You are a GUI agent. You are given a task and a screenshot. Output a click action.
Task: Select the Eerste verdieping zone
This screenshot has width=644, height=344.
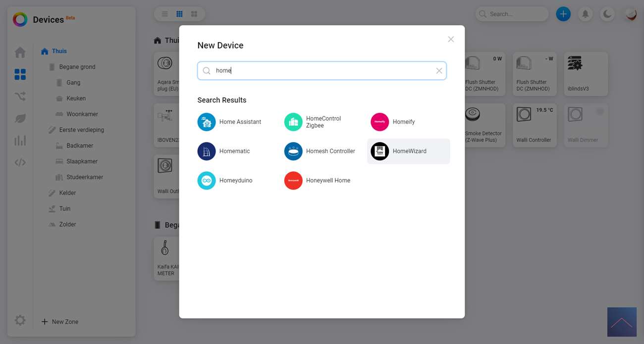pos(81,130)
